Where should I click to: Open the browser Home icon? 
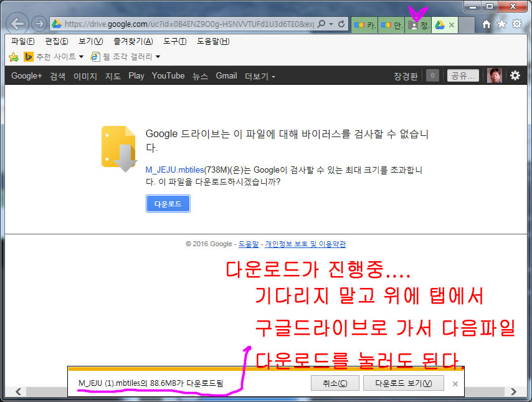click(487, 24)
